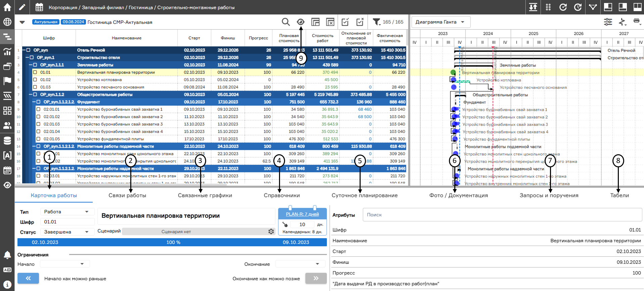Switch to Связанные графики tab
This screenshot has width=644, height=291.
point(205,195)
